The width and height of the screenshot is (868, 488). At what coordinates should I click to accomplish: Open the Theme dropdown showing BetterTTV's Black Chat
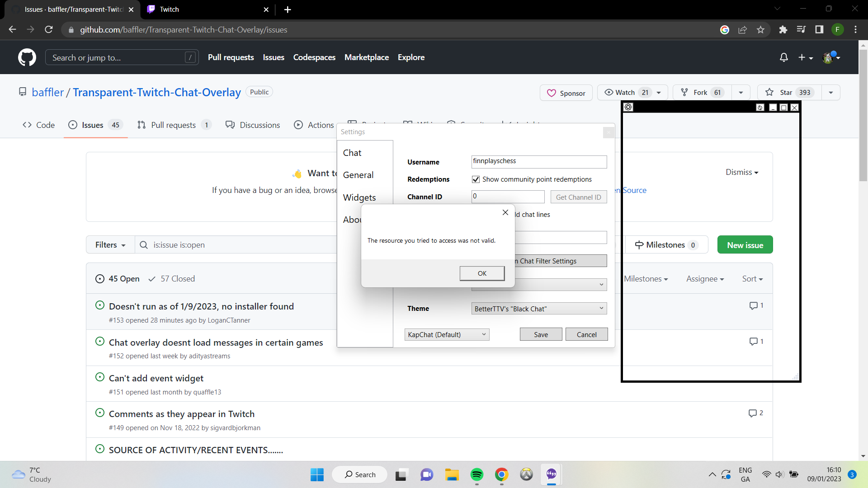[539, 308]
